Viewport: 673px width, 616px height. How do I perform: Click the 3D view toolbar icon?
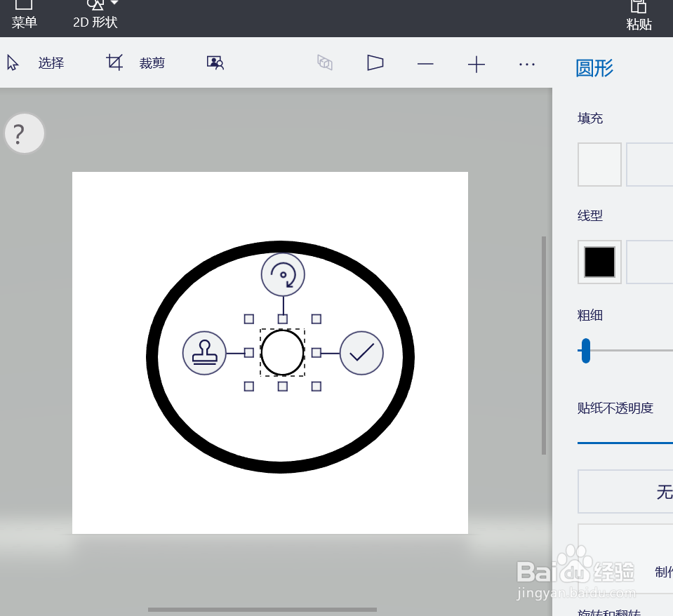(x=324, y=62)
